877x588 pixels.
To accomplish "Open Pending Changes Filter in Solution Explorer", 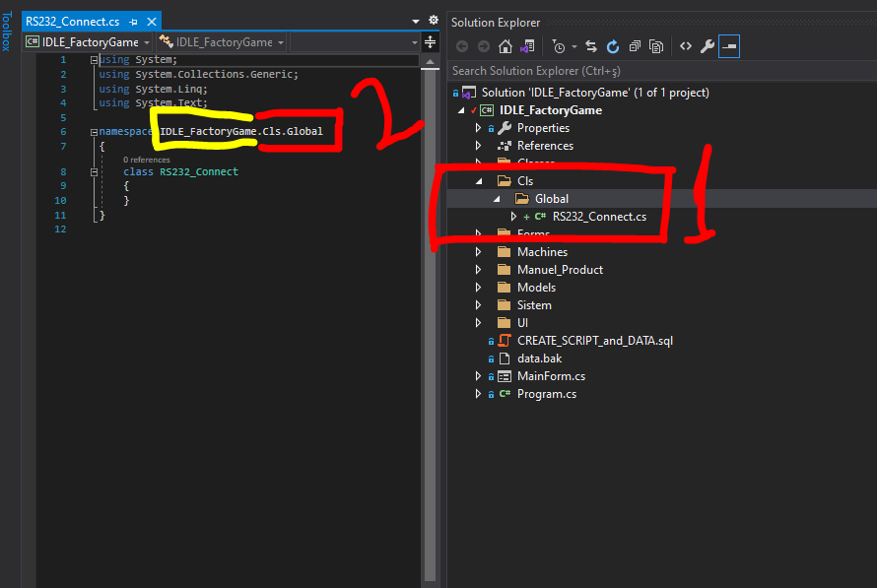I will [561, 46].
